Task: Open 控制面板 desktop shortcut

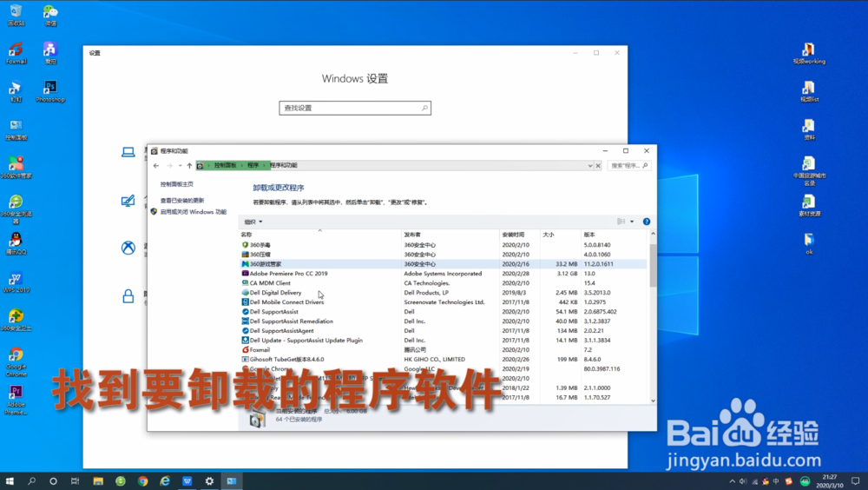Action: point(16,129)
